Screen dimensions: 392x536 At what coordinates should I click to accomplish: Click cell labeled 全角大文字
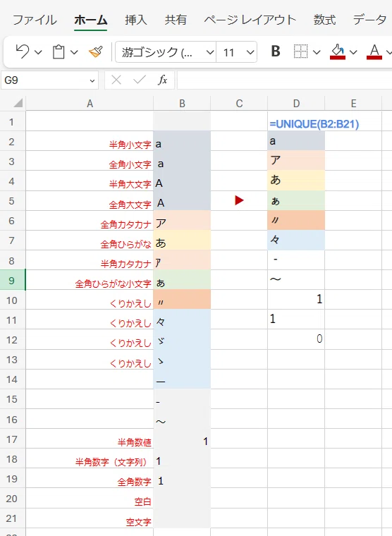coord(90,201)
